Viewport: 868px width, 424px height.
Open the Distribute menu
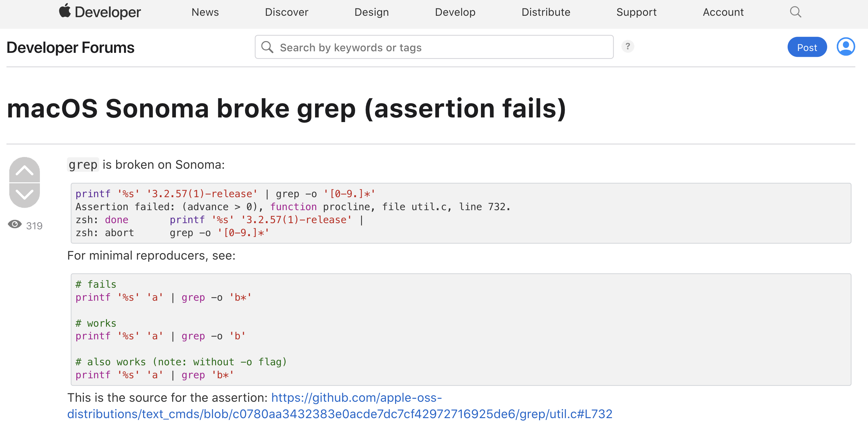point(546,12)
